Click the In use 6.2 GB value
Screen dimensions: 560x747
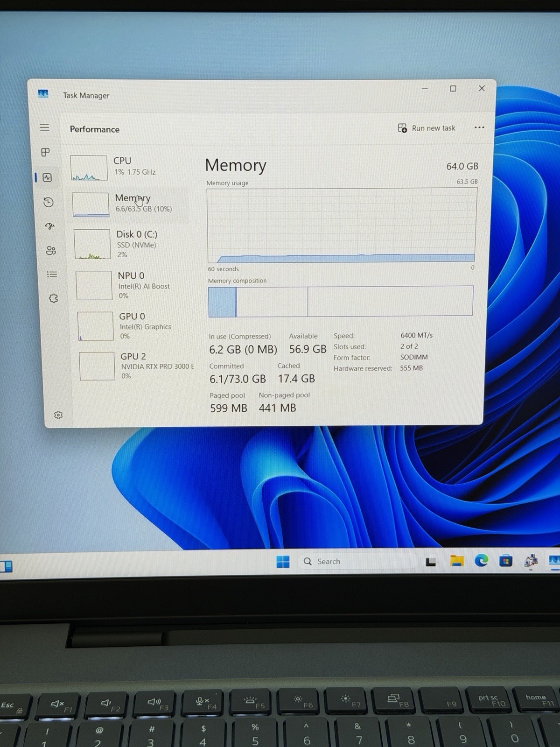coord(243,350)
